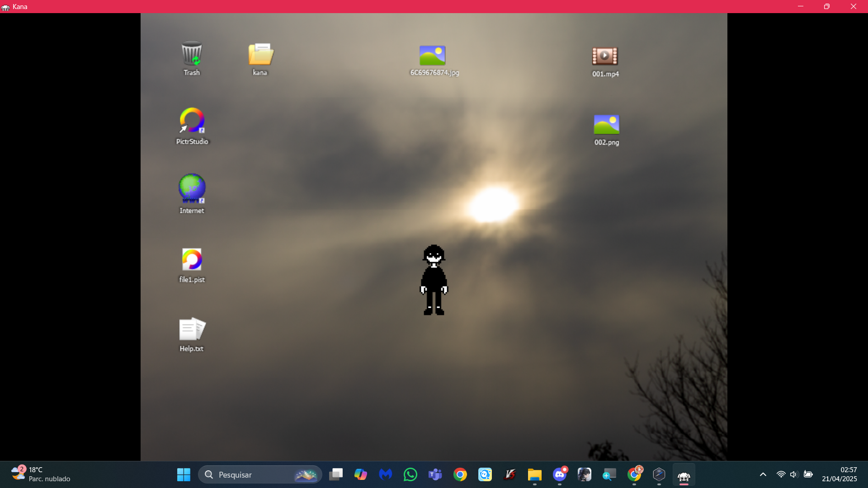Open the Trash icon on Kana desktop
Screen dimensions: 868x488
(x=192, y=58)
